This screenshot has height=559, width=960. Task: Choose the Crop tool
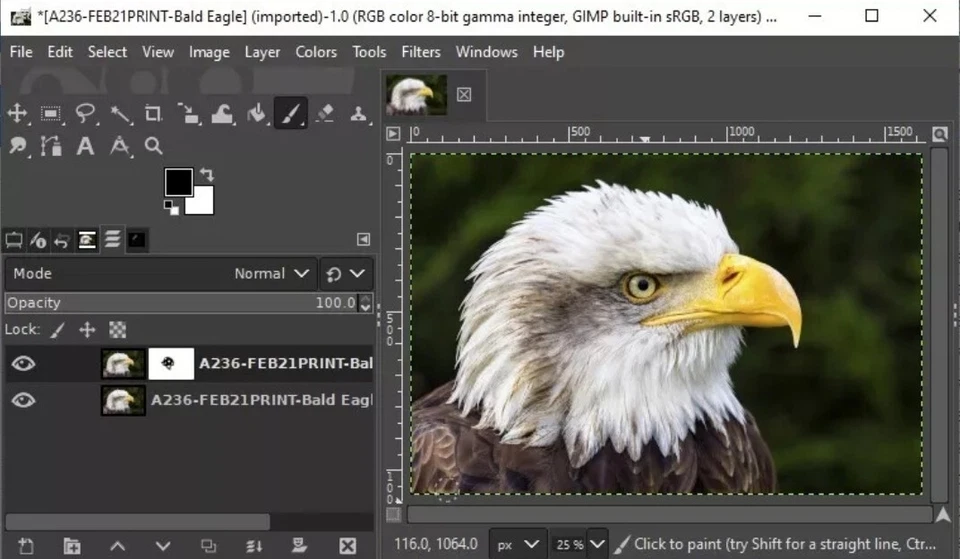[154, 114]
